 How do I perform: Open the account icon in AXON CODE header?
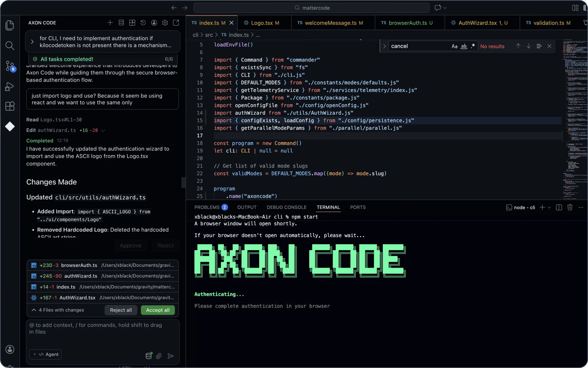[154, 23]
